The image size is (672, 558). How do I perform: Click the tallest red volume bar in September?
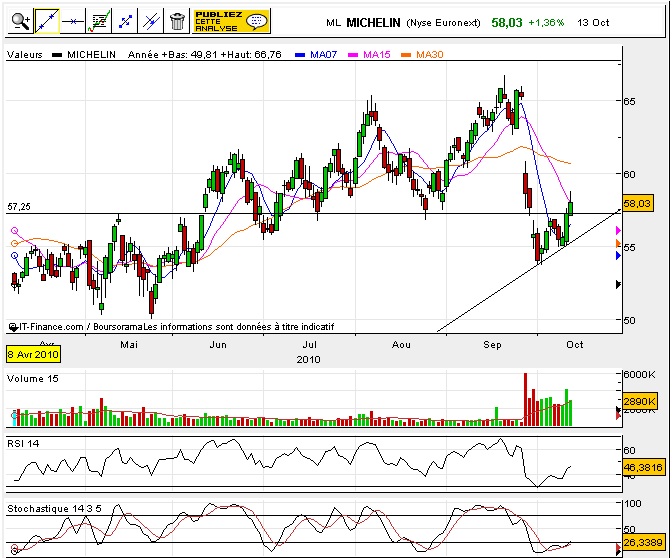click(x=525, y=399)
